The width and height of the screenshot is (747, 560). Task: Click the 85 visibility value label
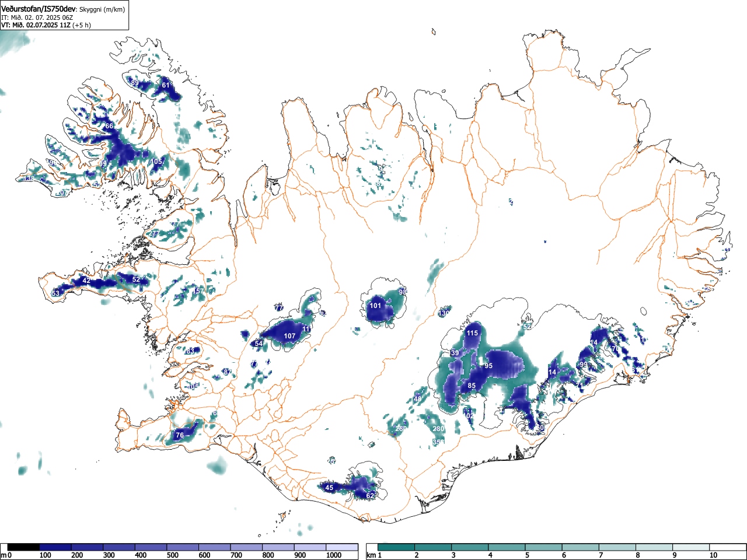pos(472,386)
